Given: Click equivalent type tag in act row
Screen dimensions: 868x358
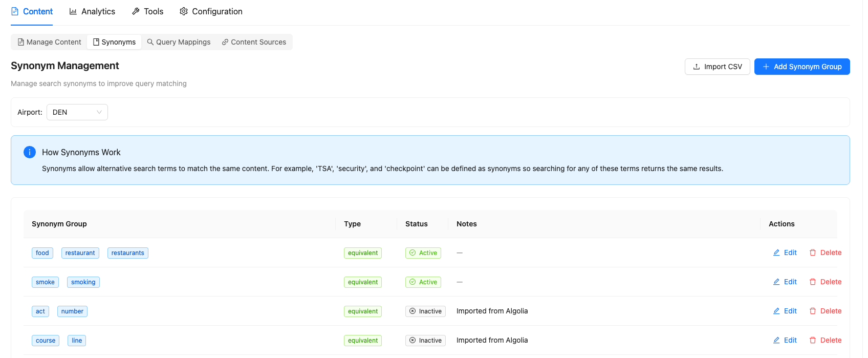Looking at the screenshot, I should [363, 311].
